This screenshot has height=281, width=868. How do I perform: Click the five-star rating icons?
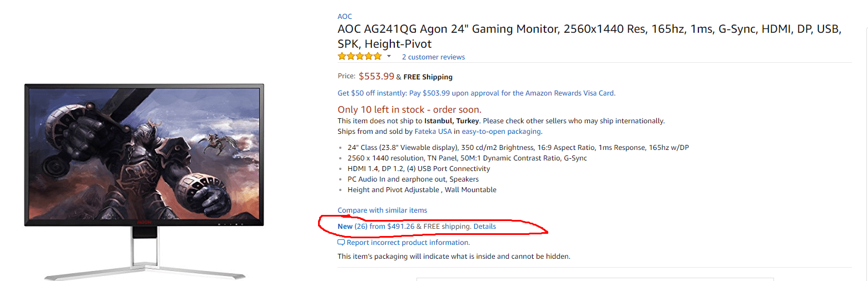[359, 57]
